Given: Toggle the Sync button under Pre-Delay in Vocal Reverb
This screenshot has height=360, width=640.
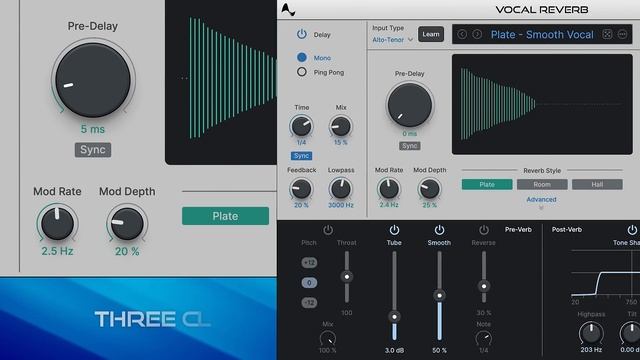Looking at the screenshot, I should click(x=409, y=146).
